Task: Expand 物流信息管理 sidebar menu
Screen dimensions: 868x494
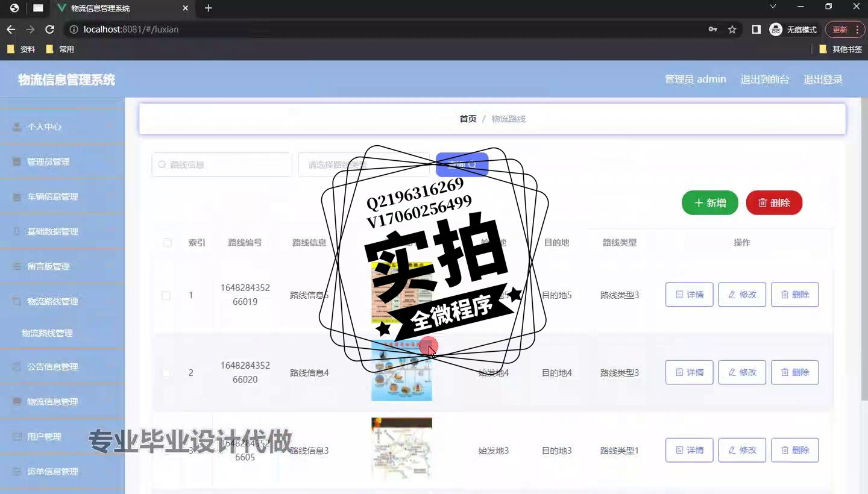Action: 62,402
